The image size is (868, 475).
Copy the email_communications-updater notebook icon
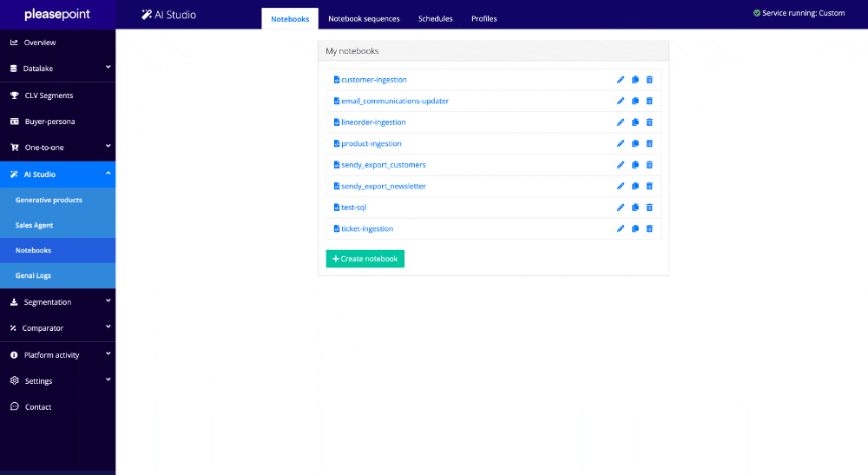point(635,101)
